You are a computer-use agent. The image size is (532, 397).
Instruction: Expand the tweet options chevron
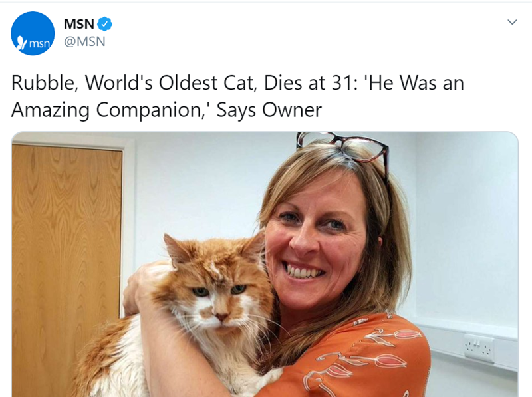tap(511, 23)
